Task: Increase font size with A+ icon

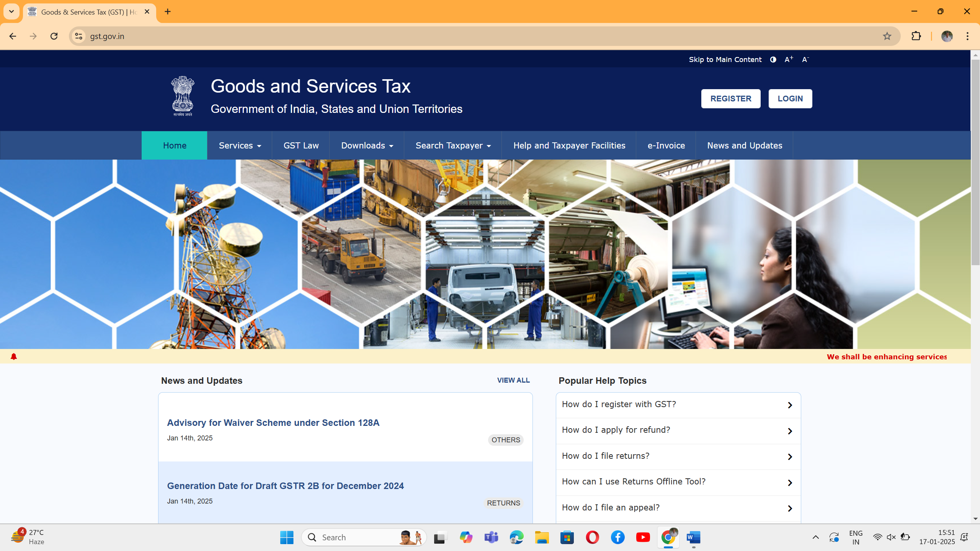Action: [789, 59]
